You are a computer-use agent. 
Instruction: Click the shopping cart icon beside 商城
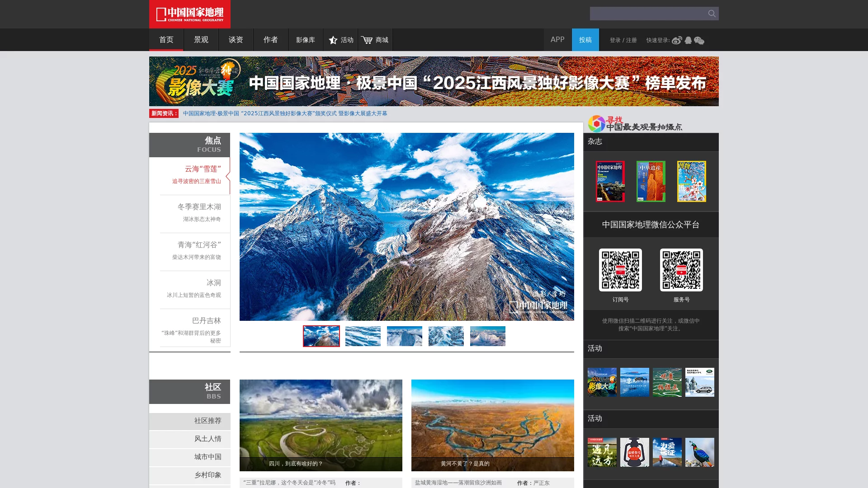click(x=367, y=40)
